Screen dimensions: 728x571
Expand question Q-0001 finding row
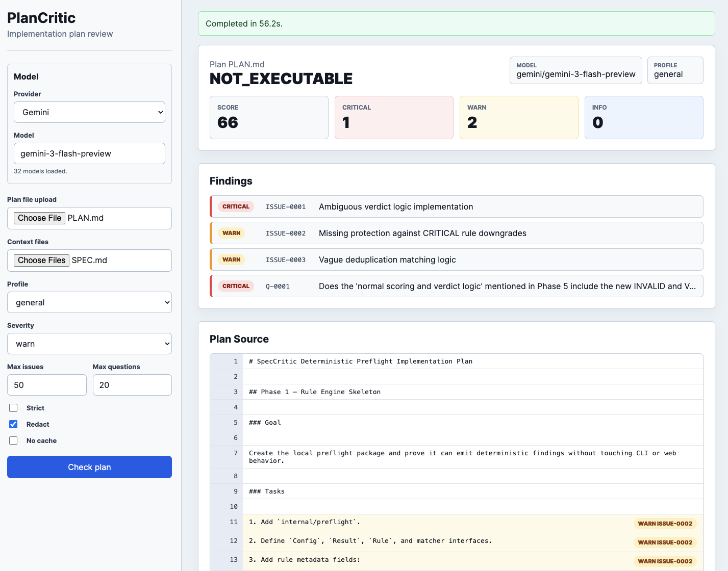[x=457, y=286]
